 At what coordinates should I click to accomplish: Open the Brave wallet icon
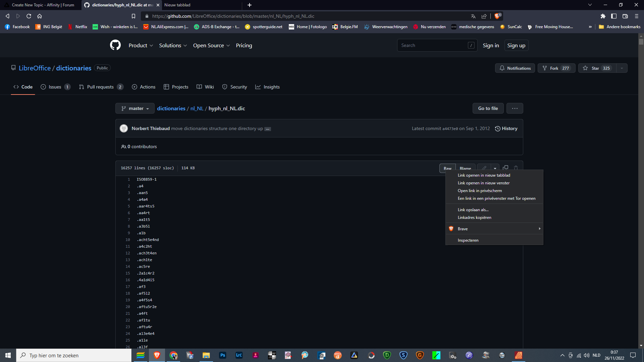(x=625, y=16)
